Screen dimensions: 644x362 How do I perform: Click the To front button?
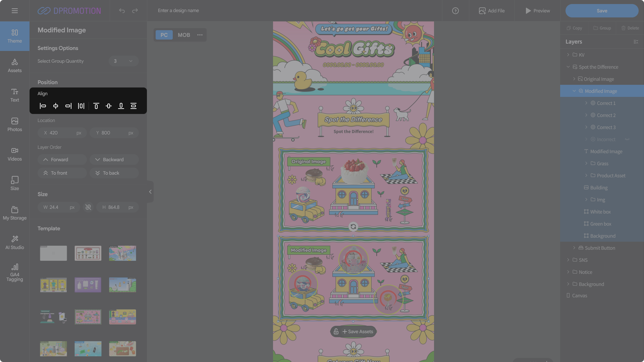62,173
